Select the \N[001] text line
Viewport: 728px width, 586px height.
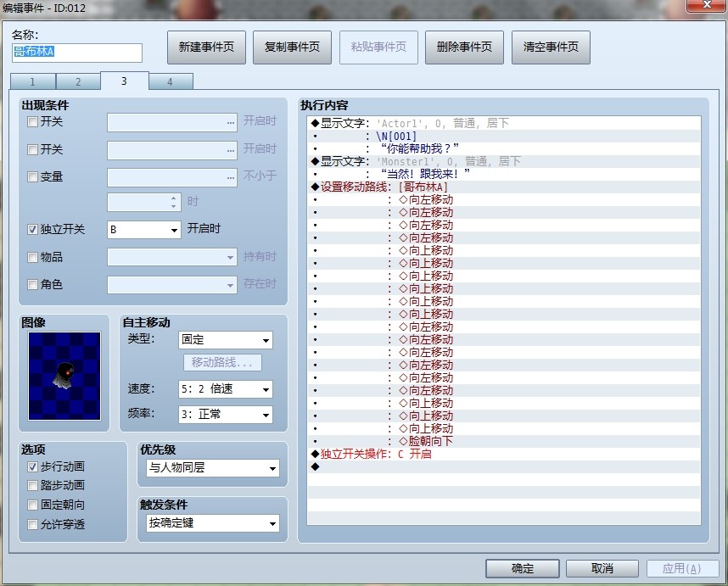[x=504, y=136]
